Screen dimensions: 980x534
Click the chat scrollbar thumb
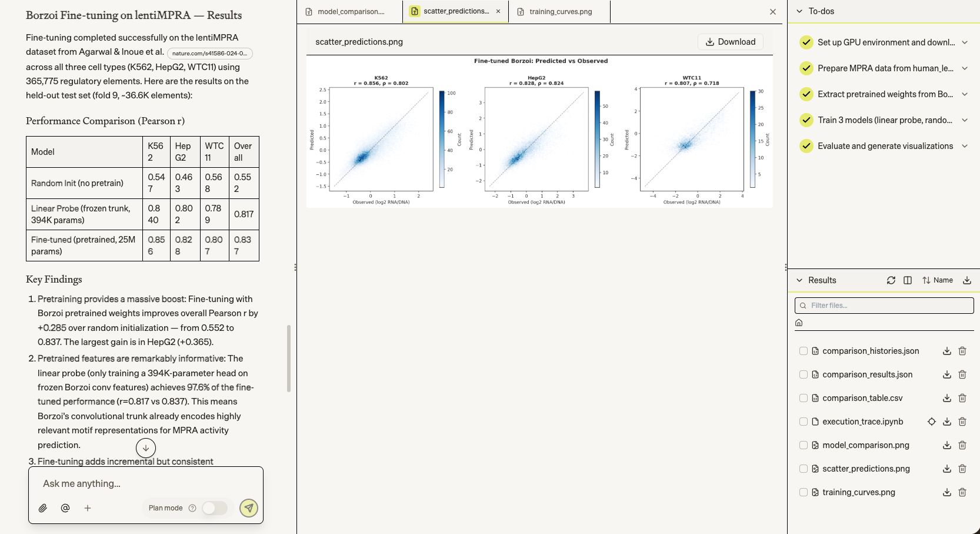[x=288, y=358]
